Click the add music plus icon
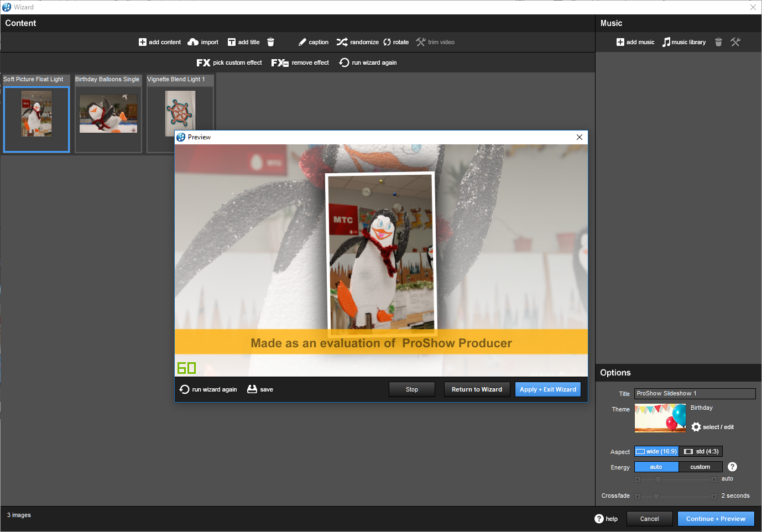 pos(620,42)
